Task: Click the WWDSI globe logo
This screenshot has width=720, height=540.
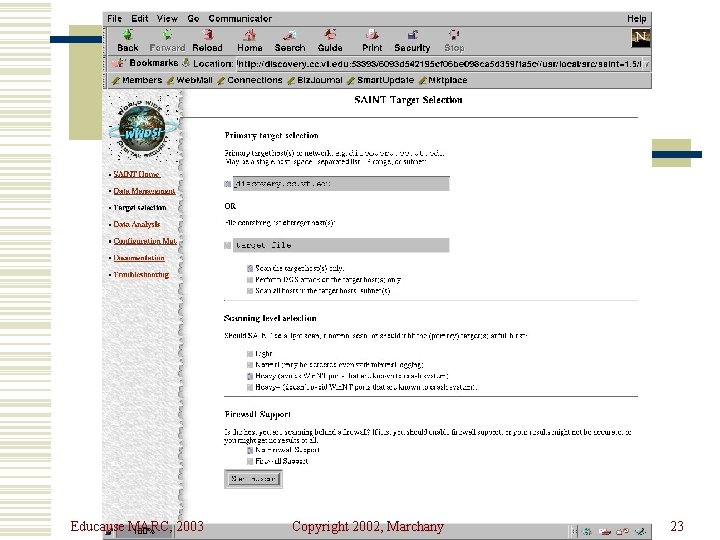Action: point(142,128)
